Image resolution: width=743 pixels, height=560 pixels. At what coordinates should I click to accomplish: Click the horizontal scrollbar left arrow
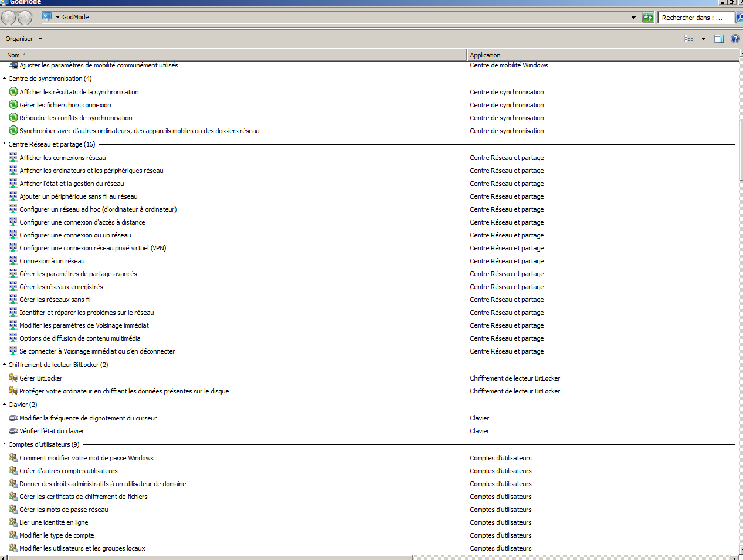4,557
